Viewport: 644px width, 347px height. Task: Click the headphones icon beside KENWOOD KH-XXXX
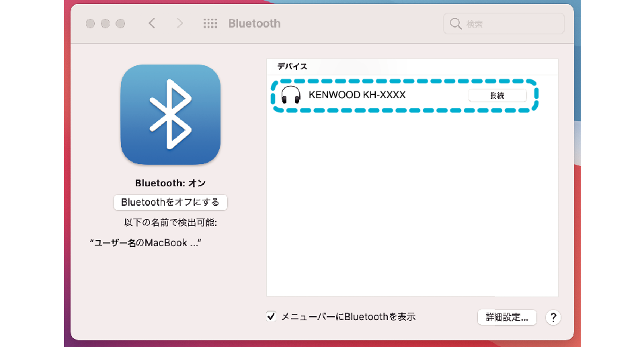click(291, 95)
